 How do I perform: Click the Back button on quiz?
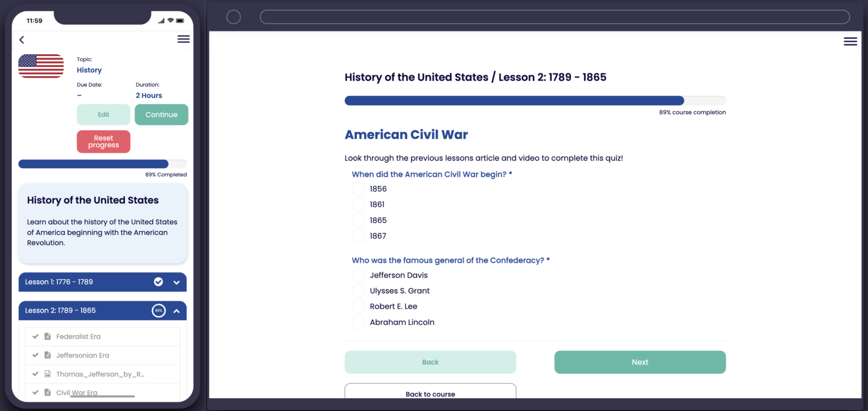pyautogui.click(x=430, y=362)
